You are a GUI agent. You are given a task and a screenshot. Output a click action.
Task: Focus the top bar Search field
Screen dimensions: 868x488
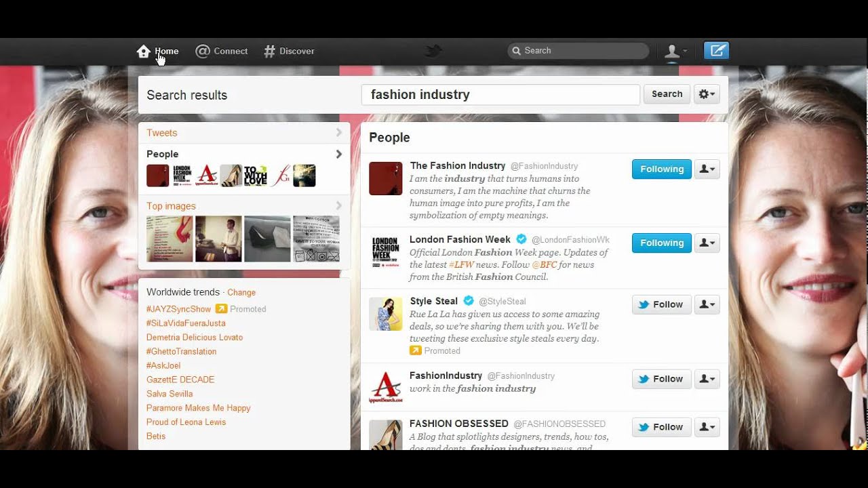tap(578, 51)
